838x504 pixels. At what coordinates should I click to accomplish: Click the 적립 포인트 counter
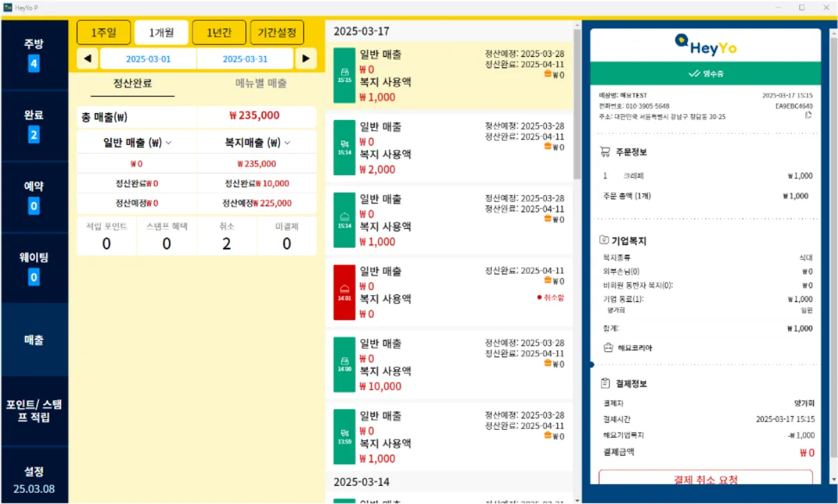[x=106, y=236]
